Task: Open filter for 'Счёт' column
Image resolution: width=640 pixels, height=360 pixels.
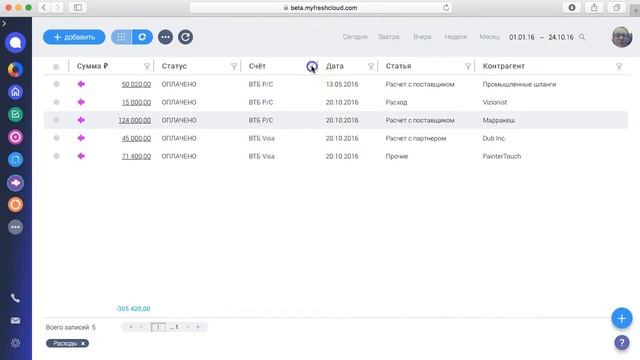Action: click(312, 67)
